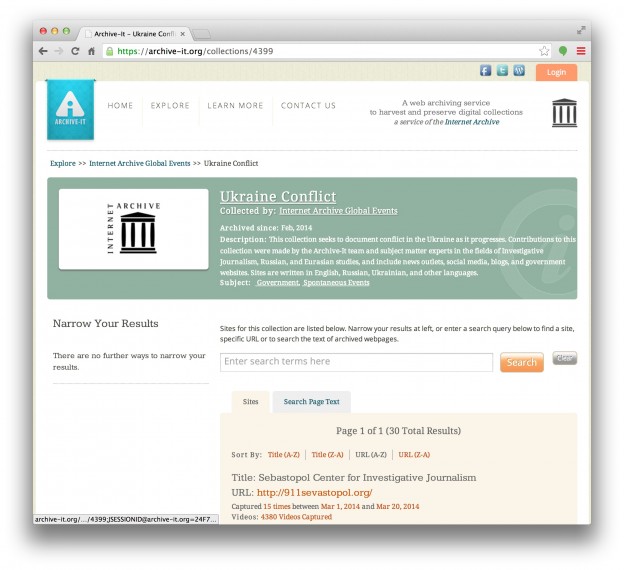Click the Enter search terms here field
Viewport: 624px width, 570px height.
point(356,362)
